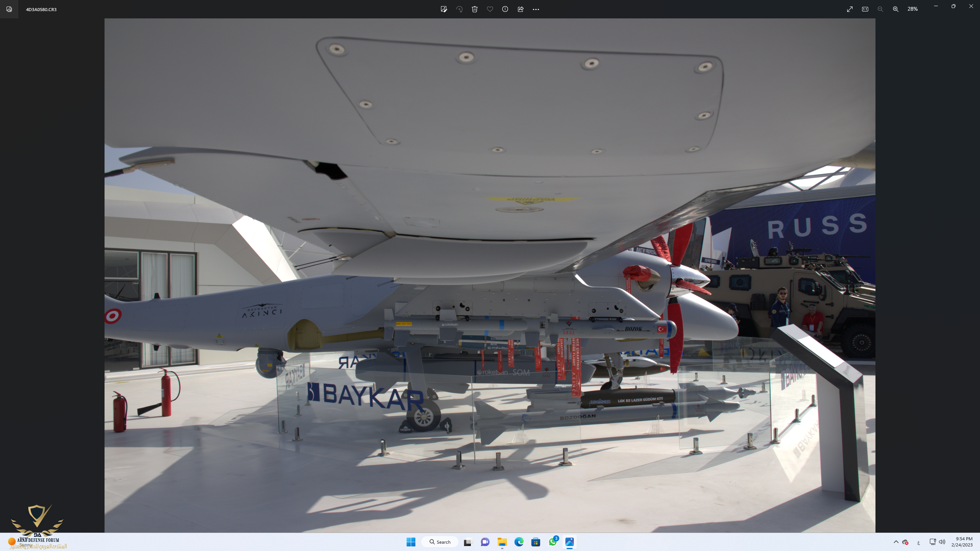Launch Microsoft Edge from taskbar

pyautogui.click(x=519, y=542)
